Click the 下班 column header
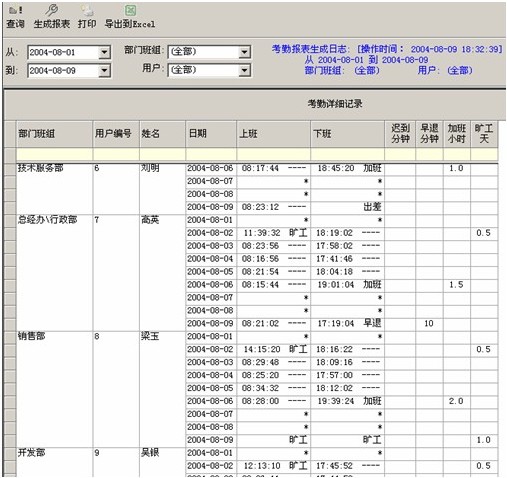The width and height of the screenshot is (507, 478). pos(347,134)
